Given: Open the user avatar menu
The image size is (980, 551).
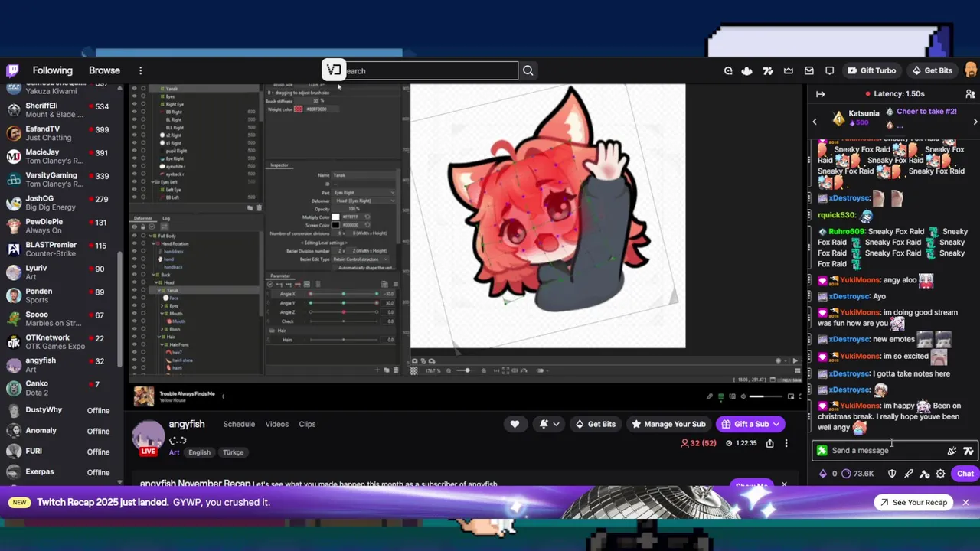Looking at the screenshot, I should click(970, 70).
